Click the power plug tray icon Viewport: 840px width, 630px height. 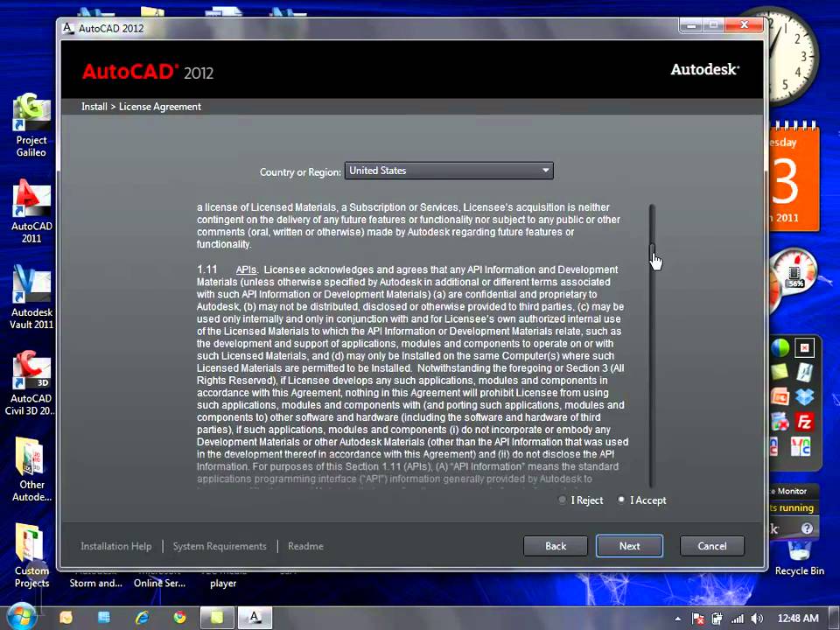(717, 619)
